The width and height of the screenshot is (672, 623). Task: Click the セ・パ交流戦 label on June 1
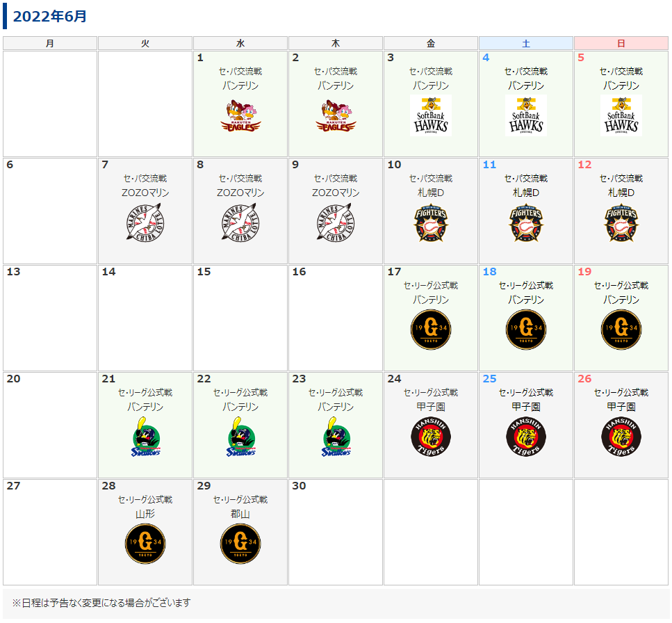pos(240,72)
